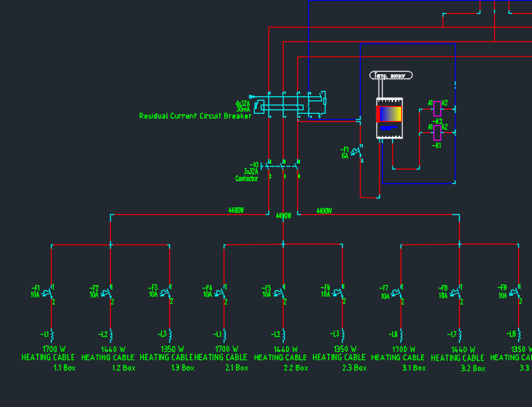Select the 'Contactor' label text
The image size is (532, 407).
(x=246, y=178)
